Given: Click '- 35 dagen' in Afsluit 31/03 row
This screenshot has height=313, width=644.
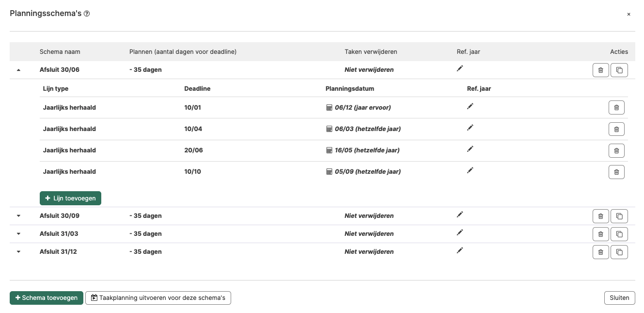Looking at the screenshot, I should pyautogui.click(x=145, y=234).
